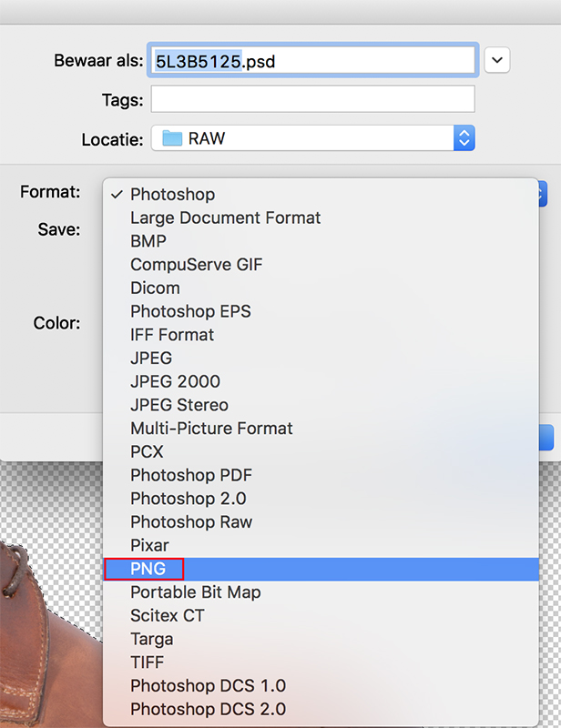
Task: Select IFF Format entry
Action: 321,335
